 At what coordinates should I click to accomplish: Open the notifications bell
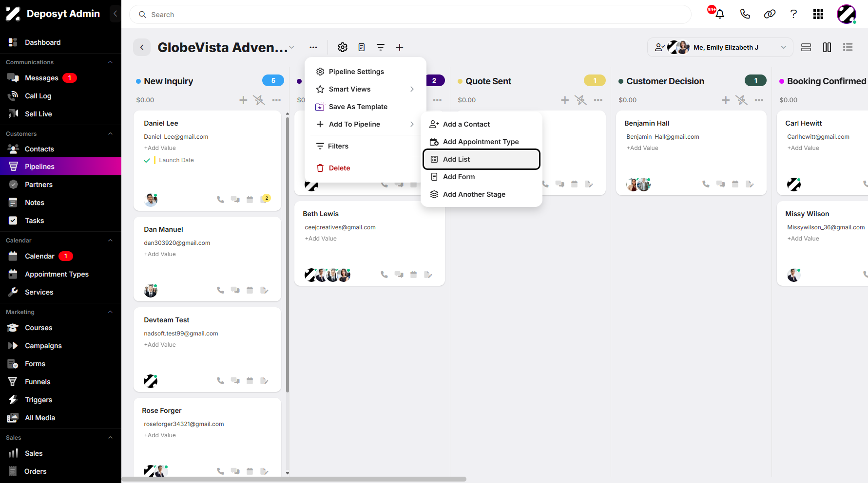point(719,14)
